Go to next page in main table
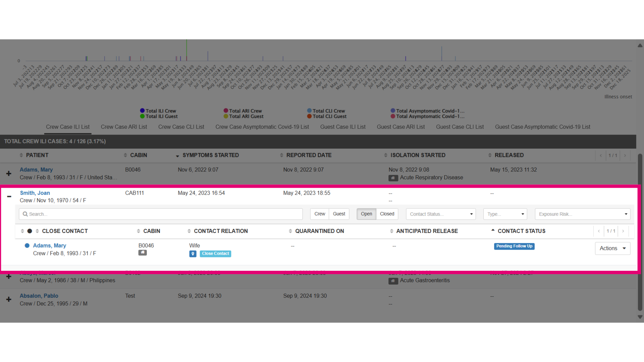 pos(625,156)
